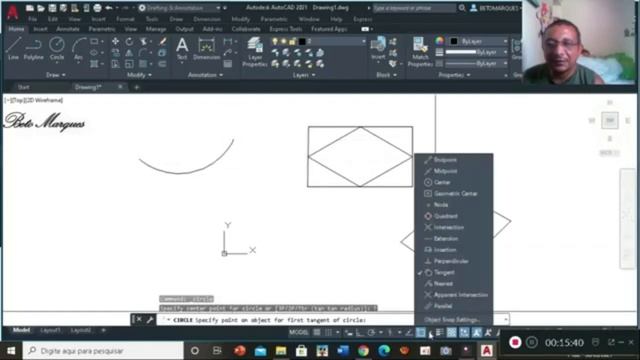Open AutoCAD from Windows taskbar
Image resolution: width=640 pixels, height=360 pixels.
click(487, 351)
